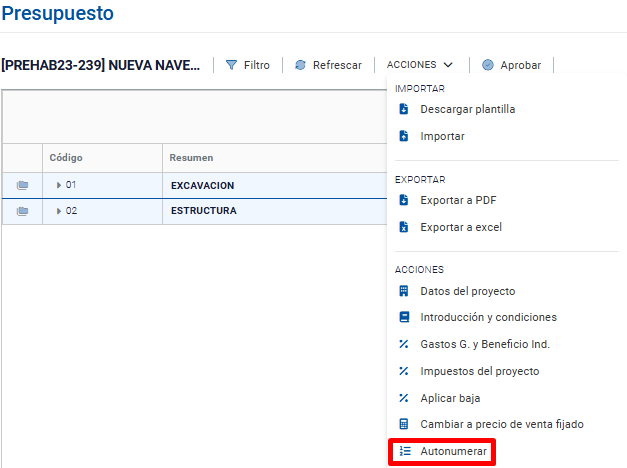Click the percent icon beside Aplicar baja

pos(404,398)
